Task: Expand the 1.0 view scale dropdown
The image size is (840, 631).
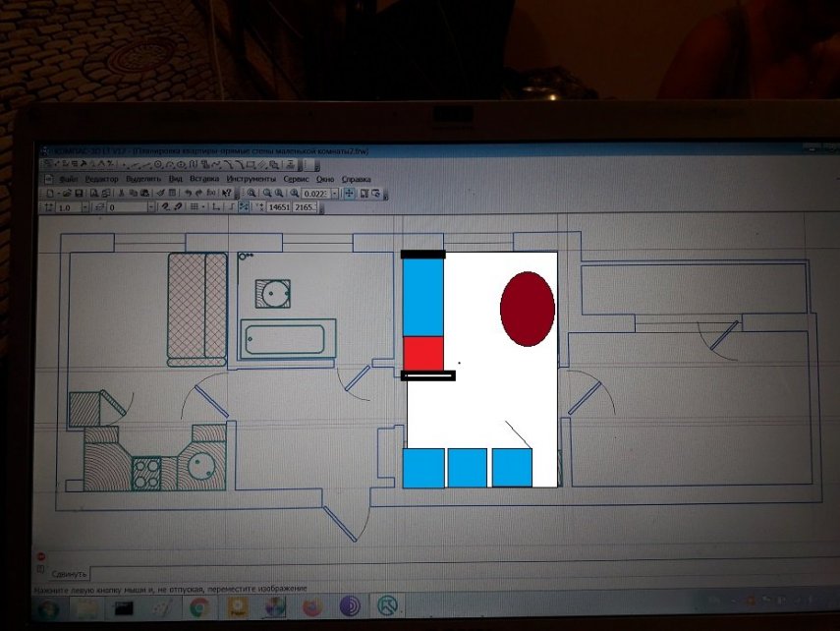Action: tap(84, 208)
